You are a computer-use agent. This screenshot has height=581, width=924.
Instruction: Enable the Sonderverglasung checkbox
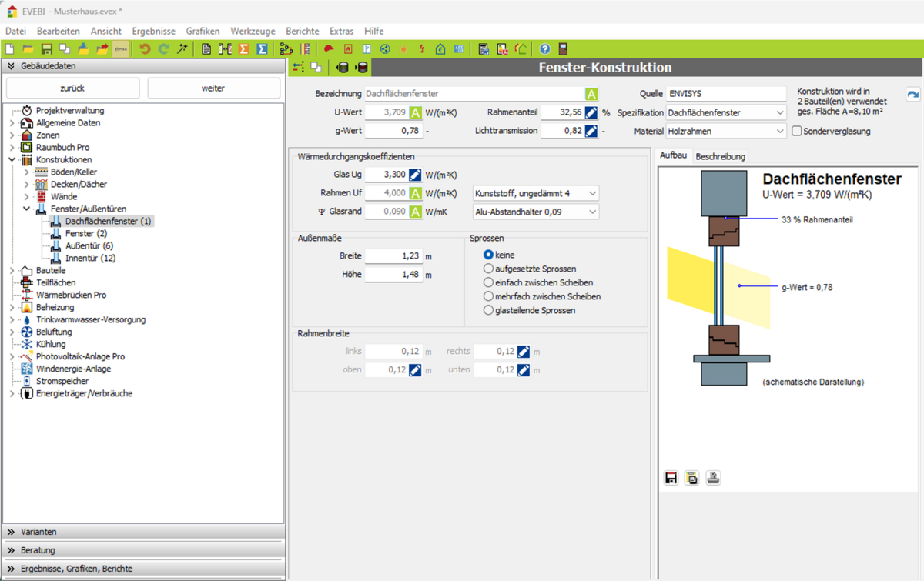pyautogui.click(x=797, y=132)
